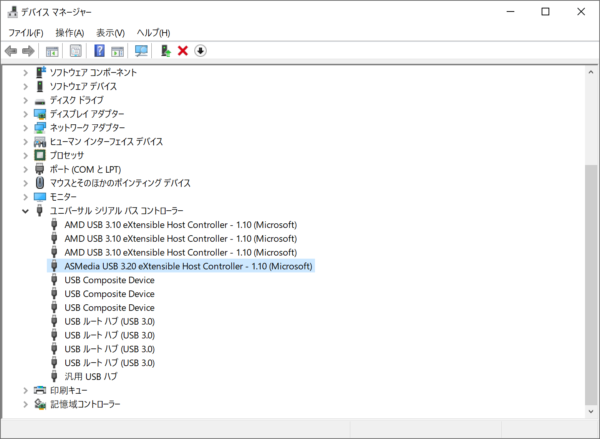The width and height of the screenshot is (600, 439).
Task: Click the scrollbar up arrow
Action: click(x=591, y=72)
